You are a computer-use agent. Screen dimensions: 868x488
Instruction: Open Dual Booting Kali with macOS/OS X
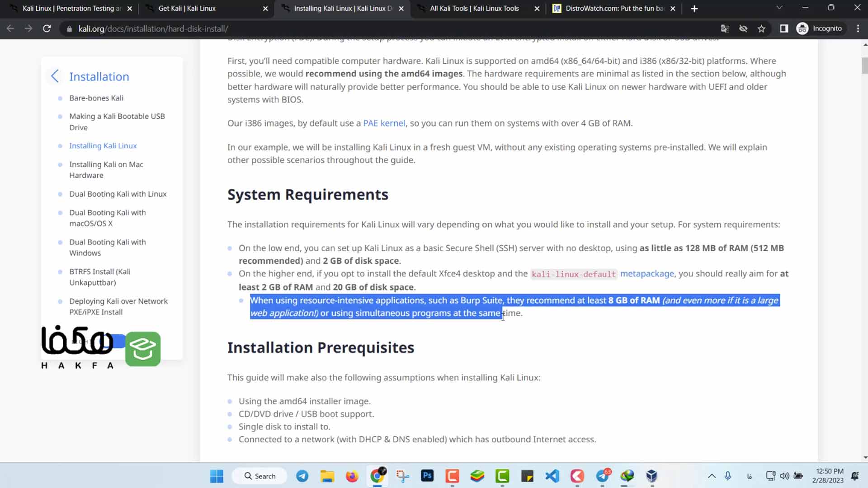pyautogui.click(x=108, y=218)
